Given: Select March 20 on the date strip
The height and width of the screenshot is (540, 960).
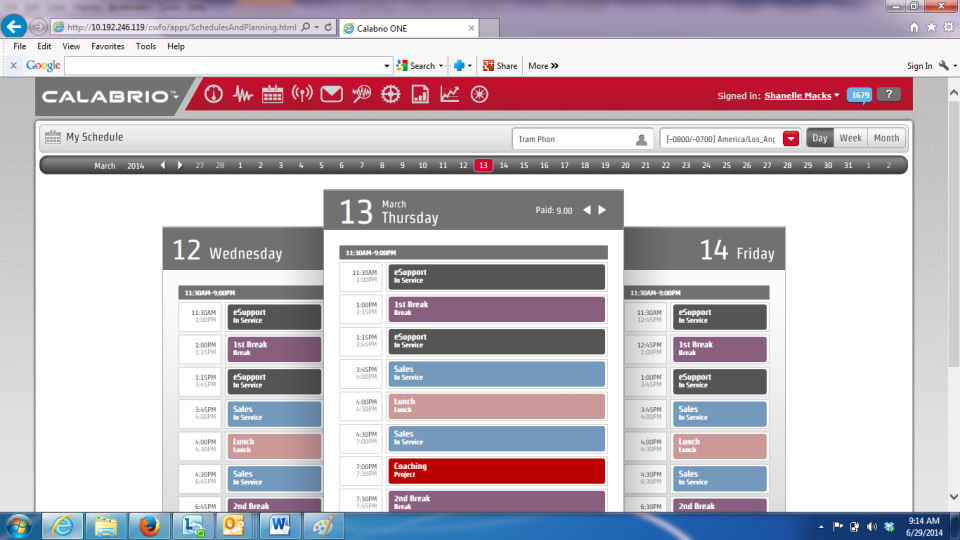Looking at the screenshot, I should [625, 165].
